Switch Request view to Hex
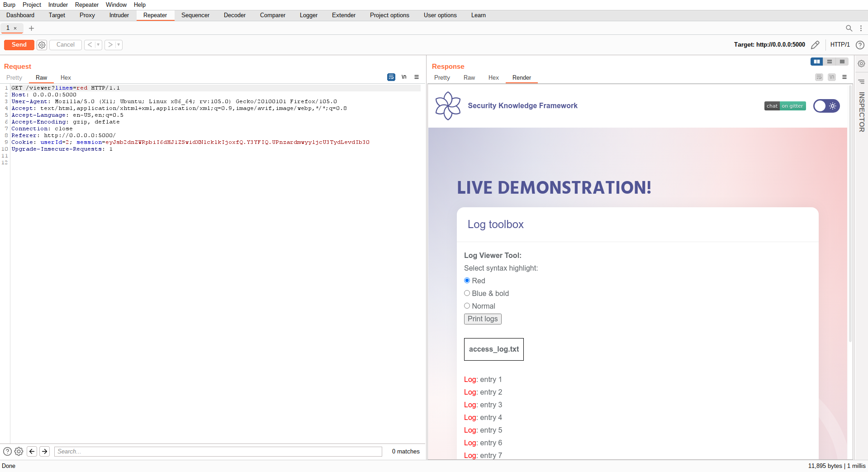The width and height of the screenshot is (868, 472). click(x=66, y=78)
